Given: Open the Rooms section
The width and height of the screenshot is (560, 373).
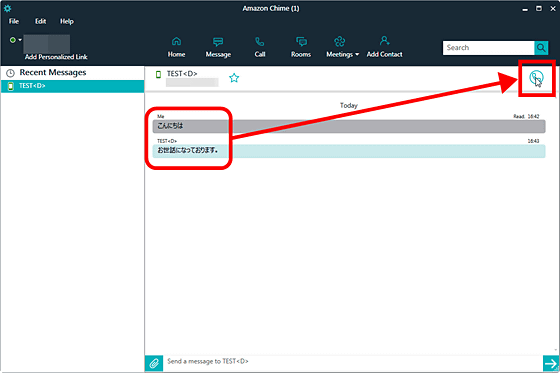Looking at the screenshot, I should coord(301,47).
